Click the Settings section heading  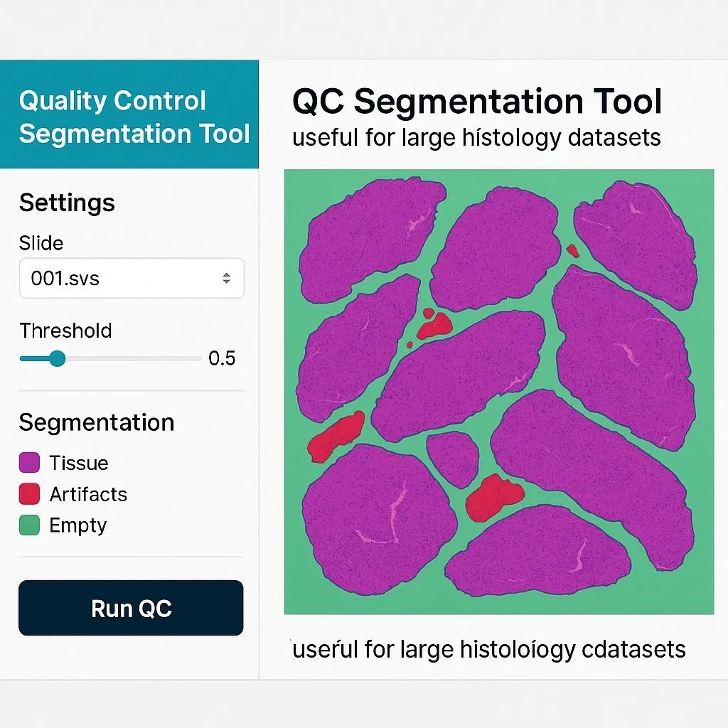pos(67,203)
